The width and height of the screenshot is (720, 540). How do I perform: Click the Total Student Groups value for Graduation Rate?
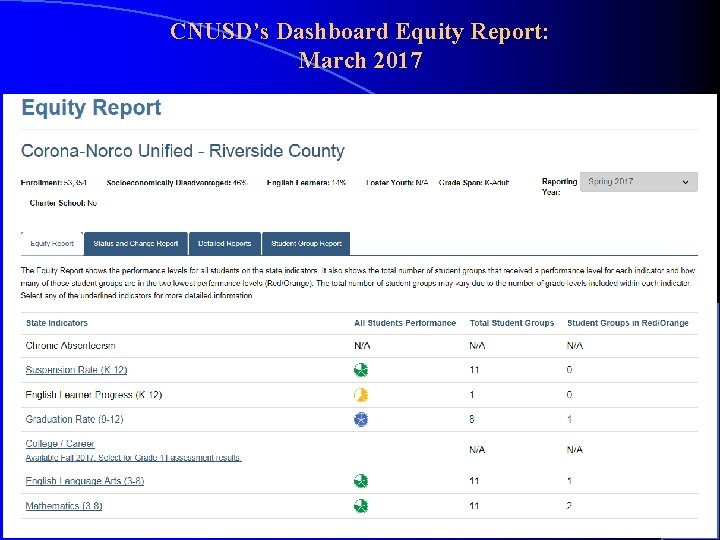click(472, 419)
